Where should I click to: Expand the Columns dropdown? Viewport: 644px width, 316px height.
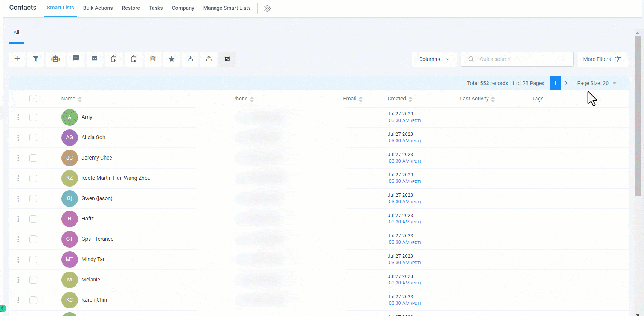[x=434, y=59]
